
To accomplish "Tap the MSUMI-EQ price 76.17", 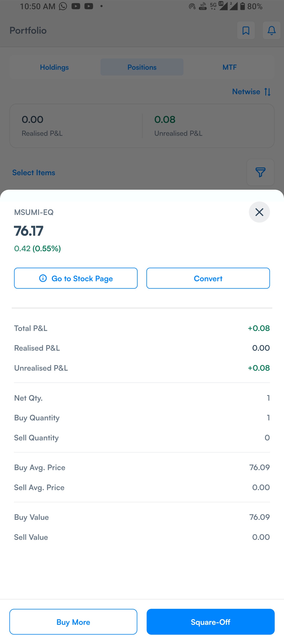I will click(x=29, y=231).
